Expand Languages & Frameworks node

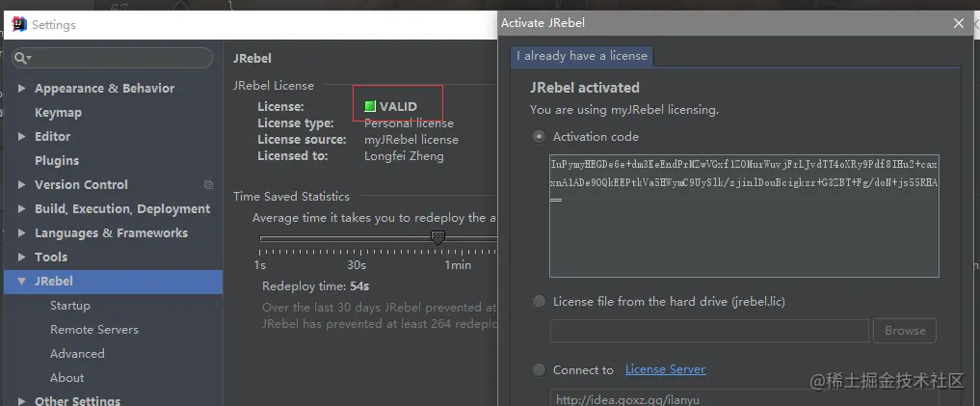coord(22,232)
